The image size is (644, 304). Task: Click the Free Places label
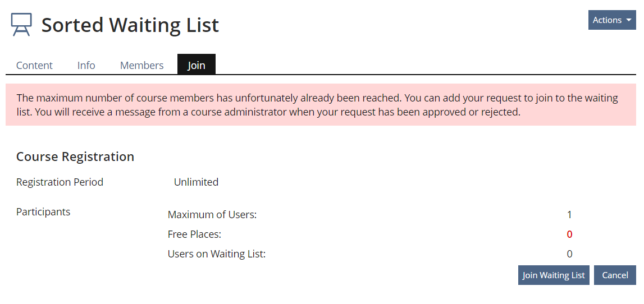pyautogui.click(x=194, y=234)
